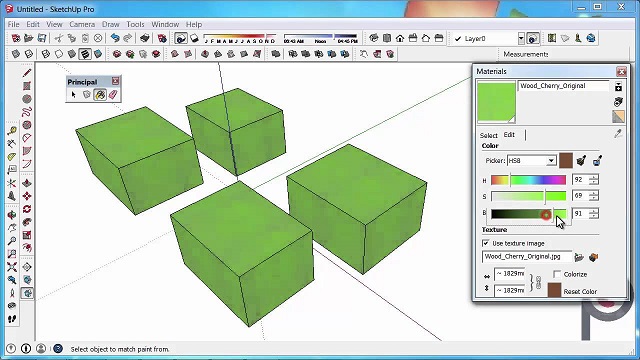Viewport: 640px width, 360px height.
Task: Select the Push/Pull tool
Action: click(27, 183)
